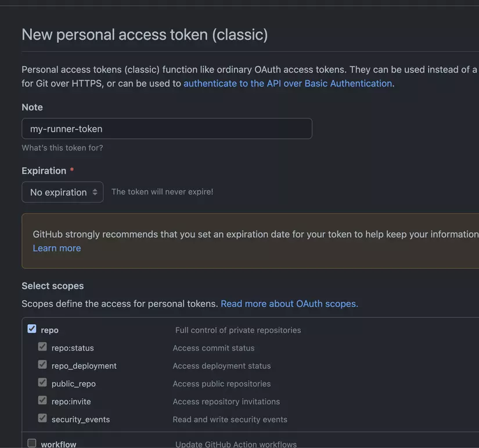
Task: Click the my-runner-token Note field
Action: point(167,128)
